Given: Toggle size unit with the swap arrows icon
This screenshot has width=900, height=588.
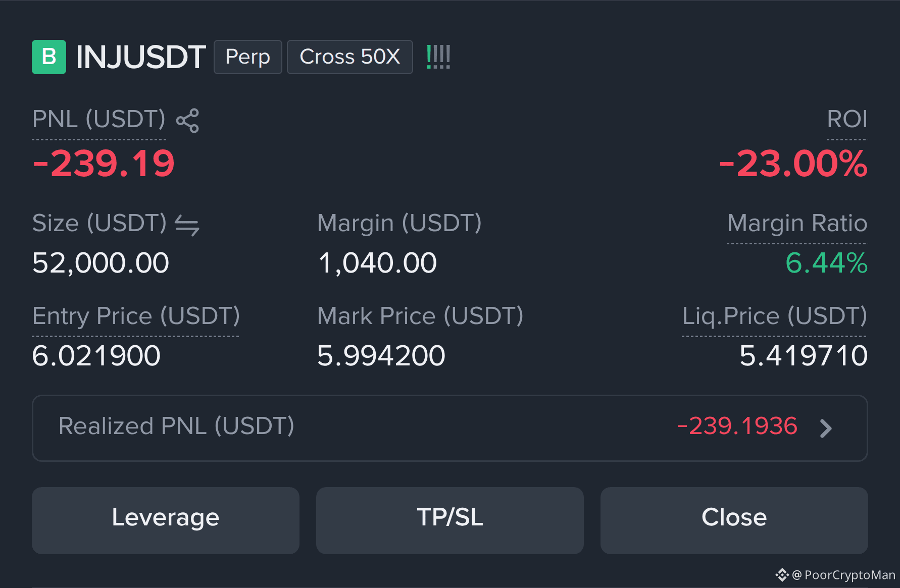Looking at the screenshot, I should tap(187, 225).
